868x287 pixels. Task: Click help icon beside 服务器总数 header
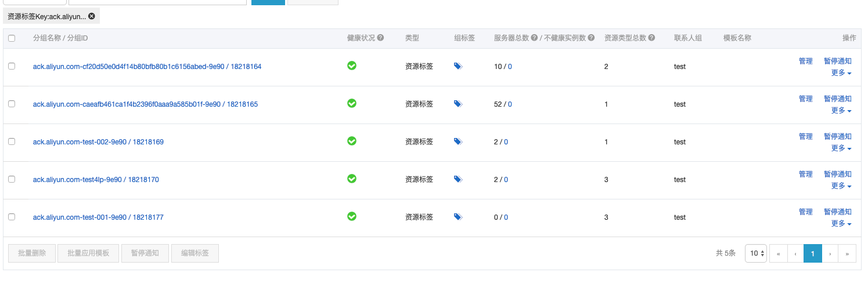click(534, 38)
